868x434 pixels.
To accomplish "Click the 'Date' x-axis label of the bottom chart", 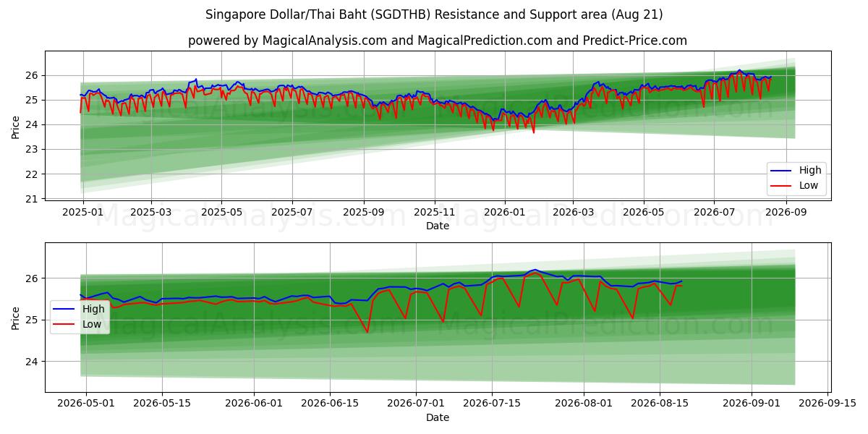I will (438, 417).
